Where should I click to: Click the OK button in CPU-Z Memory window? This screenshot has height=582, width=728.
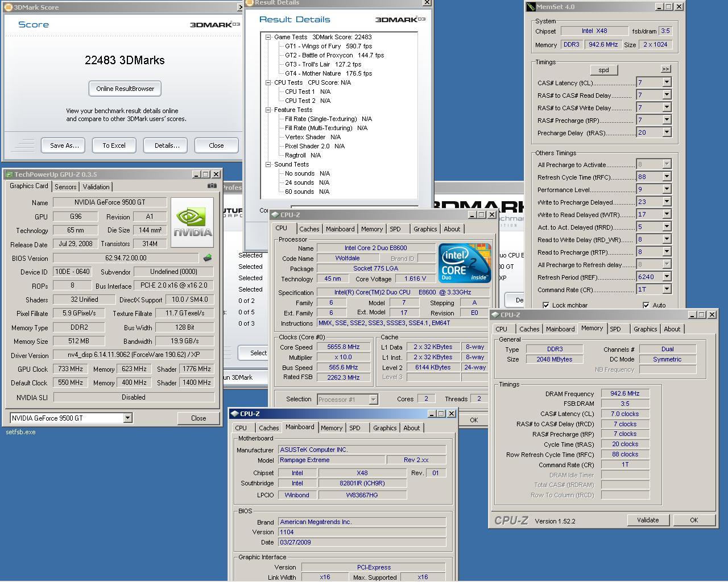point(694,520)
